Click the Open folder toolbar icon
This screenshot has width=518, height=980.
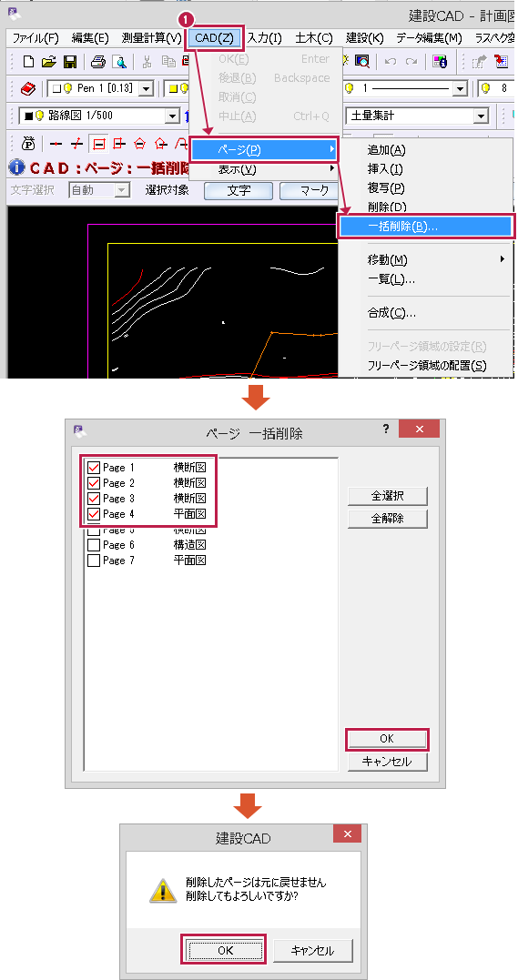pyautogui.click(x=49, y=61)
